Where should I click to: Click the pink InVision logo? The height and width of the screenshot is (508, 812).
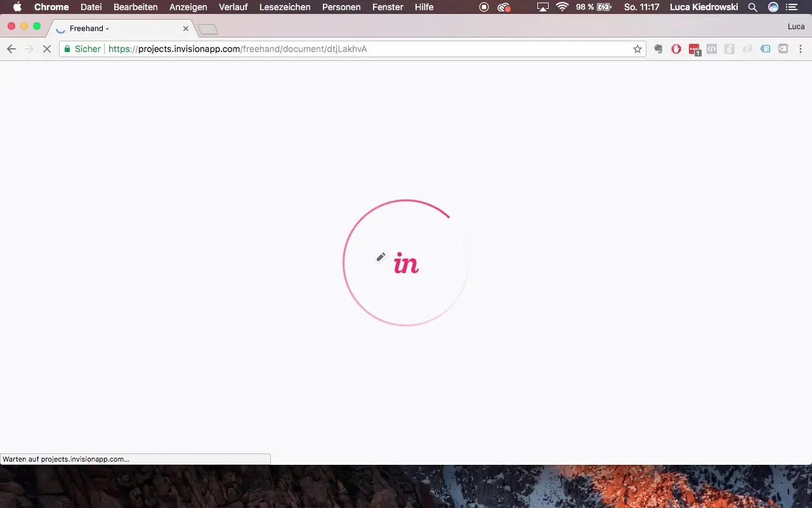point(406,263)
